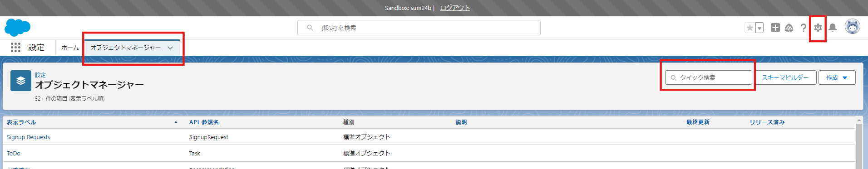Expand the オブジェクトマネージャー tab chevron
Viewport: 868px width, 169px height.
click(x=170, y=48)
